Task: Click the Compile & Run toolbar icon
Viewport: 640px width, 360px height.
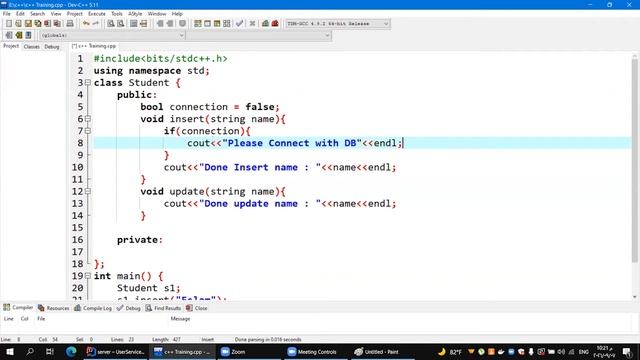Action: [x=217, y=24]
